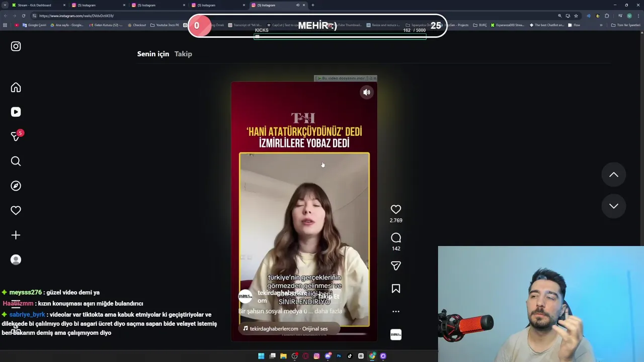Open Reels from the Instagram sidebar
The height and width of the screenshot is (362, 644).
point(16,112)
